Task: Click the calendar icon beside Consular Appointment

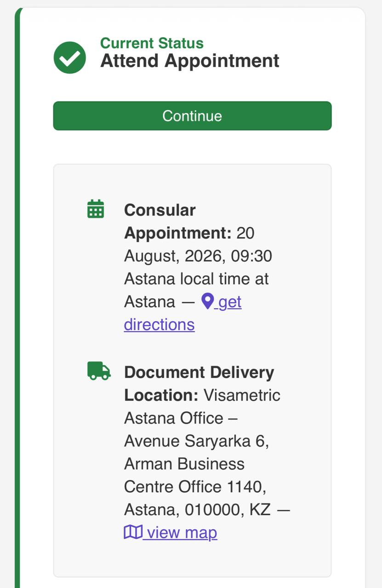Action: pos(96,209)
